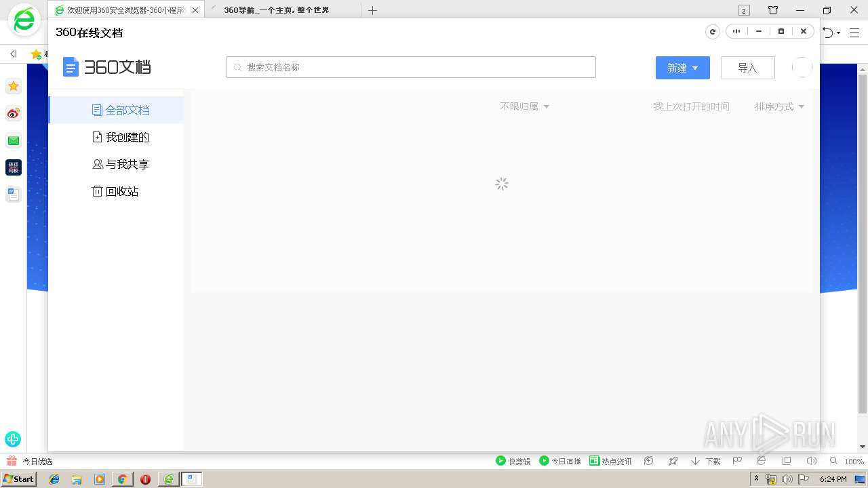The width and height of the screenshot is (868, 488).
Task: Open the browser hamburger main menu
Action: point(854,33)
